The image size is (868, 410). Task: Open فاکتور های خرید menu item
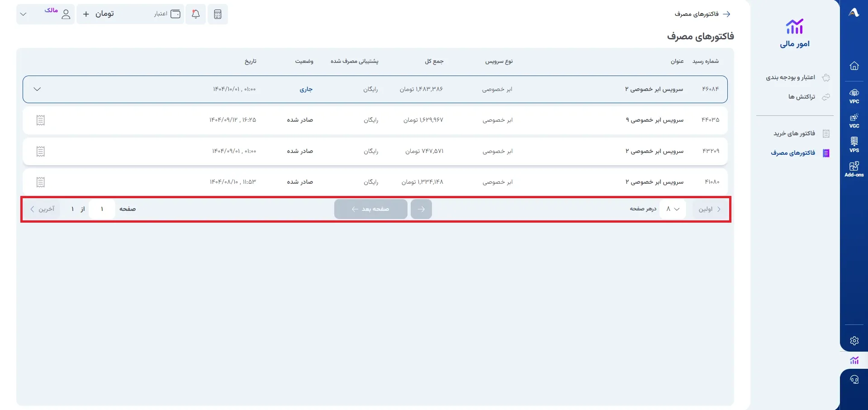pos(802,133)
